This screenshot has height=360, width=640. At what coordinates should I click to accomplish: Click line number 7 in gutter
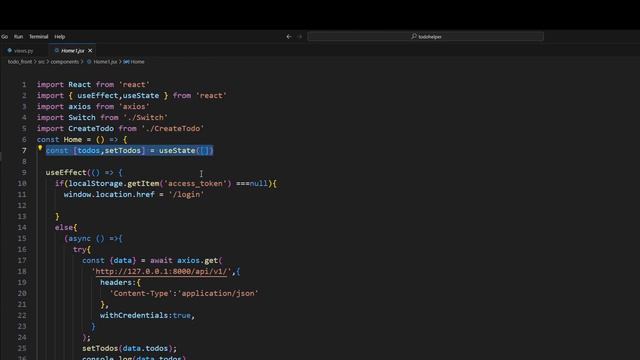pos(24,151)
